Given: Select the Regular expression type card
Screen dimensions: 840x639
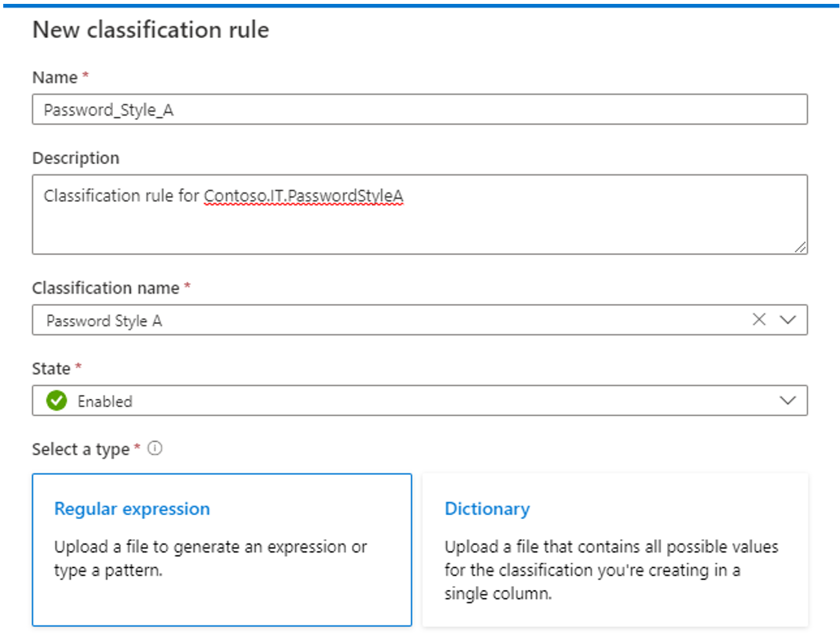Looking at the screenshot, I should 222,550.
